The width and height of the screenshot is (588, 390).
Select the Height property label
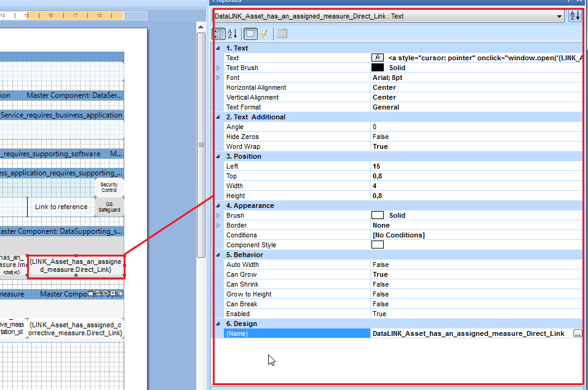point(236,196)
